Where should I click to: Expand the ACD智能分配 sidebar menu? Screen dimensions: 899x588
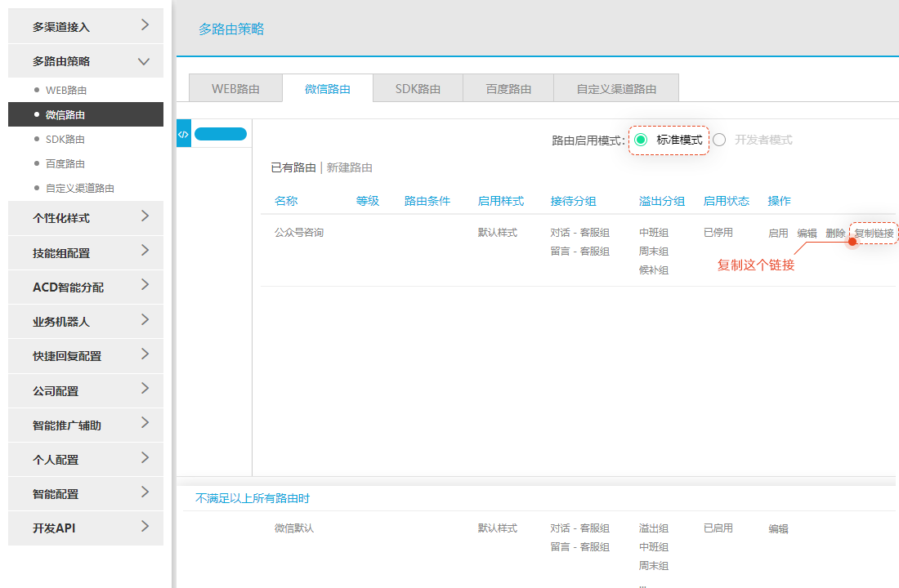86,287
